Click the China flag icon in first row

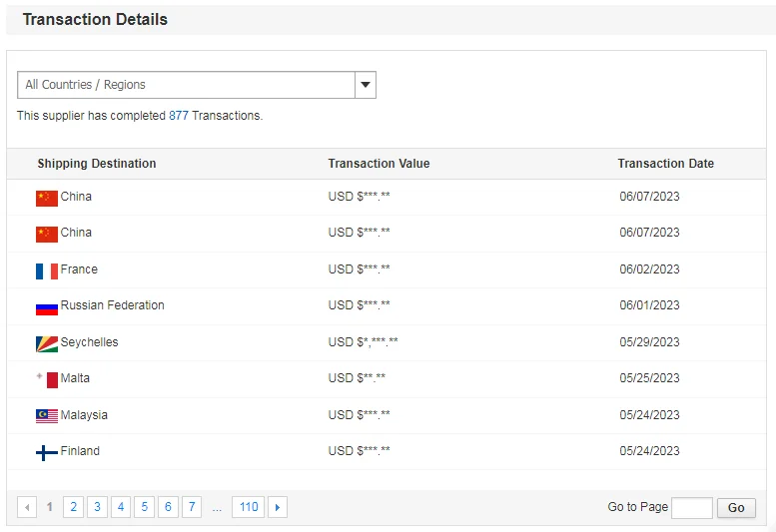47,198
